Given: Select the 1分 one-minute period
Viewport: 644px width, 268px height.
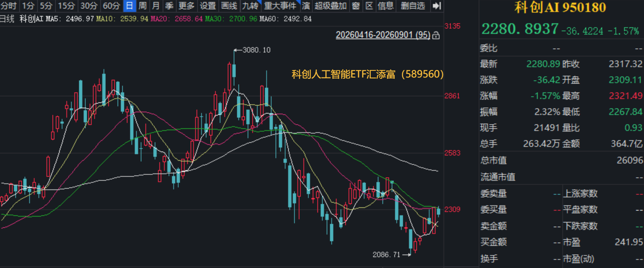Looking at the screenshot, I should [28, 6].
